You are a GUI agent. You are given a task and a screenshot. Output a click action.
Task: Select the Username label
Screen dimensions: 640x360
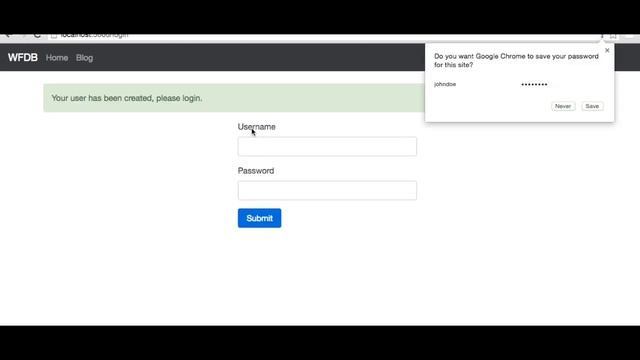pyautogui.click(x=256, y=127)
